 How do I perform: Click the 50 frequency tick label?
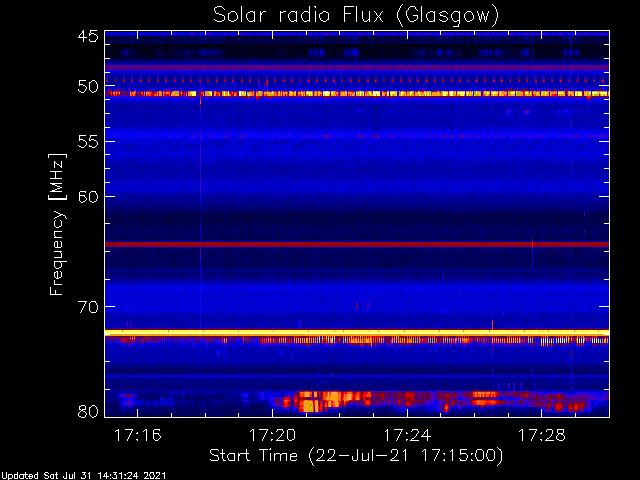[88, 87]
